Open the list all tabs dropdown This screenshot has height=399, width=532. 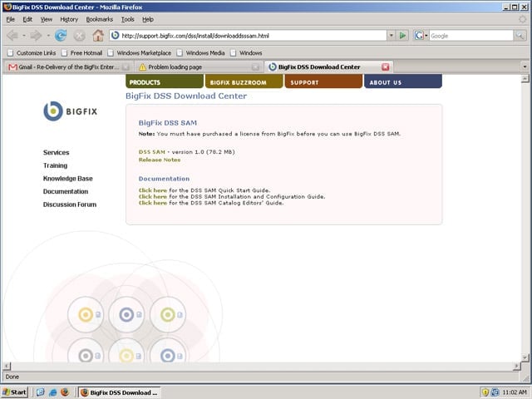[525, 66]
